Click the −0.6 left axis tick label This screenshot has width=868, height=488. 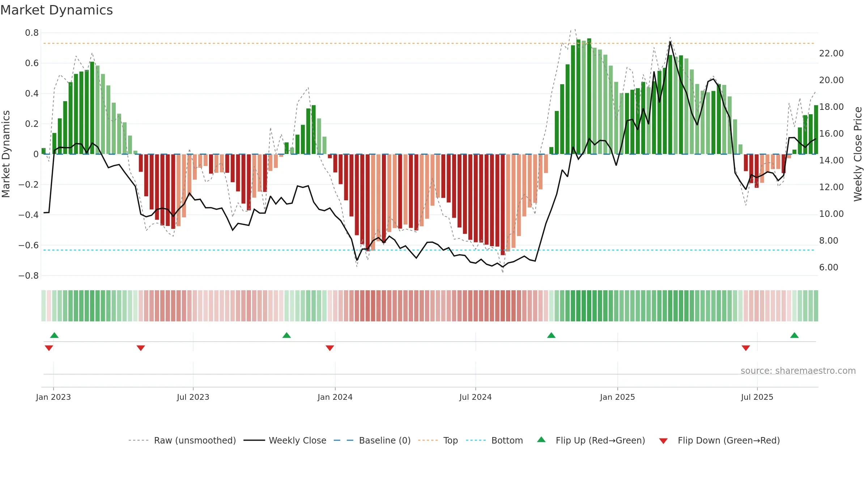[x=29, y=245]
